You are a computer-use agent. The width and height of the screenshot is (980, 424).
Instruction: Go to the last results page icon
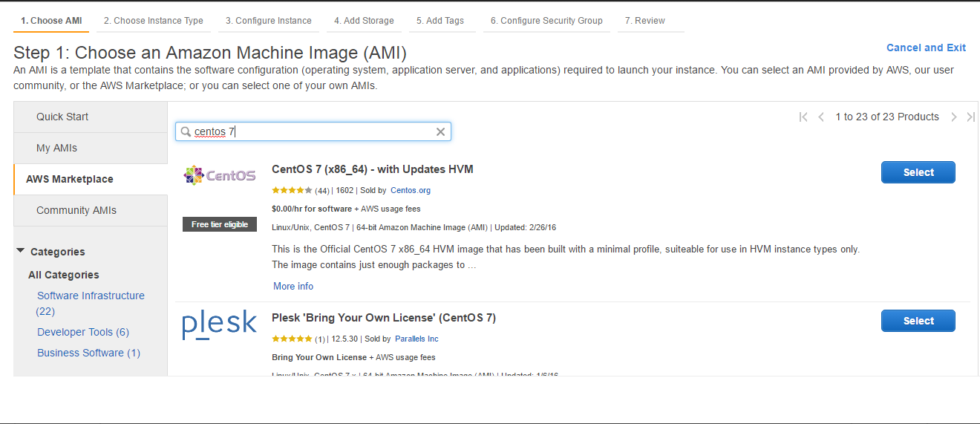pos(970,117)
